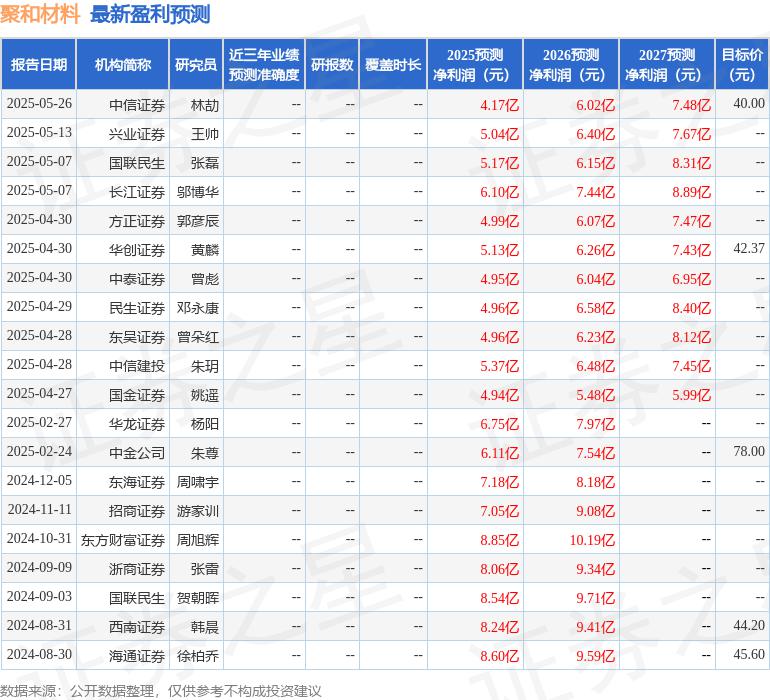Select analyst 郭彦辰 cell

click(x=198, y=221)
